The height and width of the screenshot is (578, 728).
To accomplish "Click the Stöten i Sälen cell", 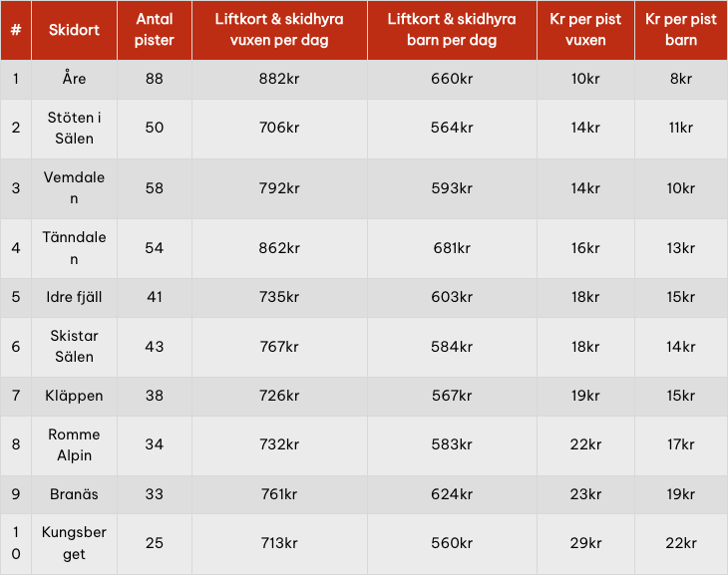I will 74,128.
